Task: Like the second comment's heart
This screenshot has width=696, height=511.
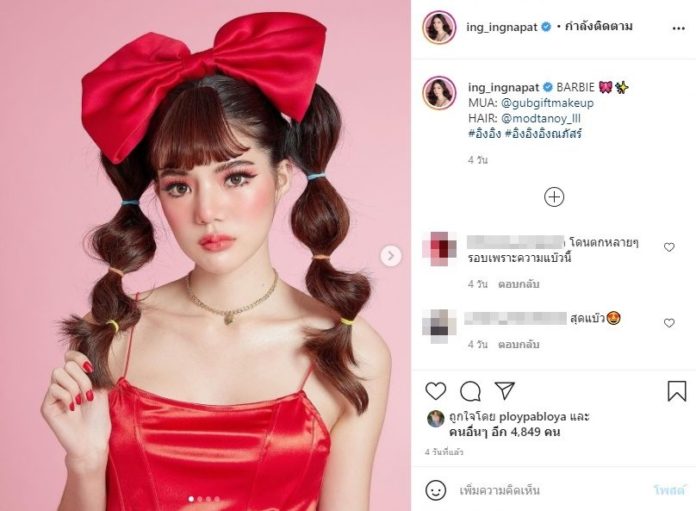Action: (x=669, y=323)
